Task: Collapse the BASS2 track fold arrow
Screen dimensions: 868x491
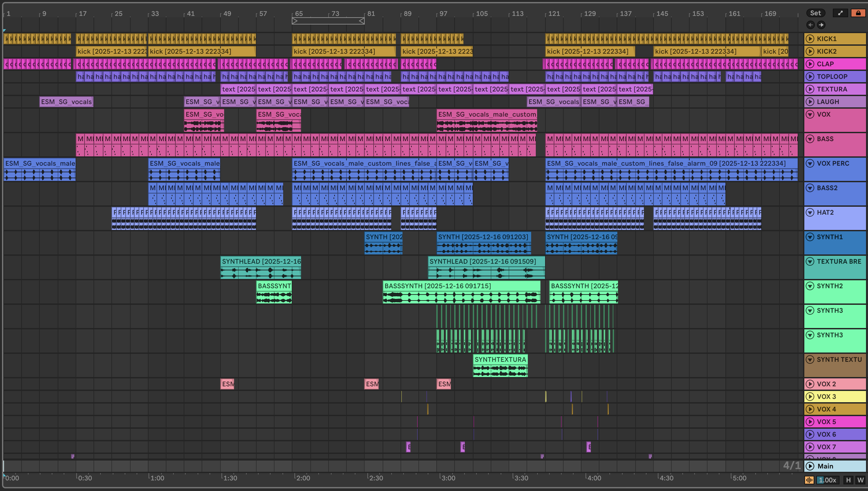Action: [810, 188]
